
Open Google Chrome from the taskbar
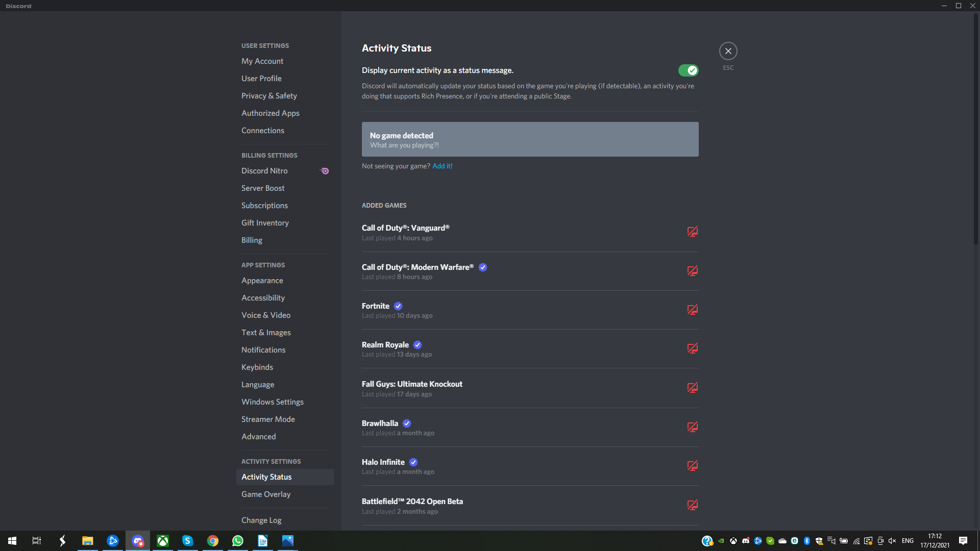(x=213, y=541)
